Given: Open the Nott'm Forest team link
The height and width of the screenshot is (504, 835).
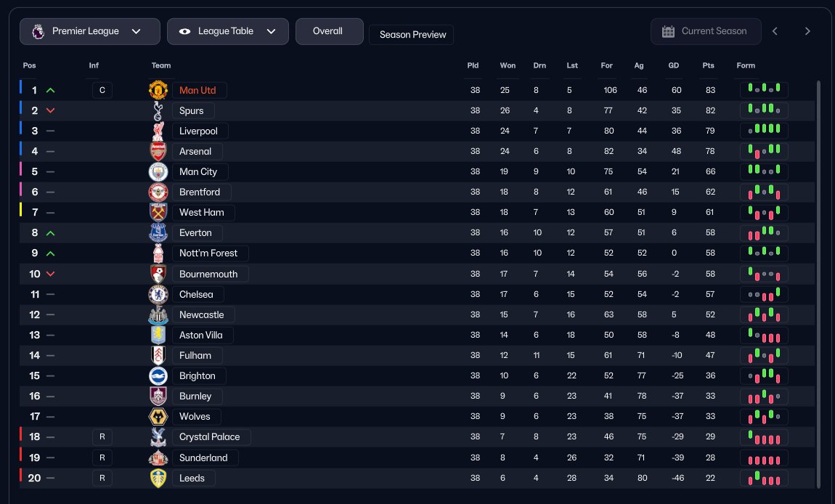Looking at the screenshot, I should [x=208, y=253].
